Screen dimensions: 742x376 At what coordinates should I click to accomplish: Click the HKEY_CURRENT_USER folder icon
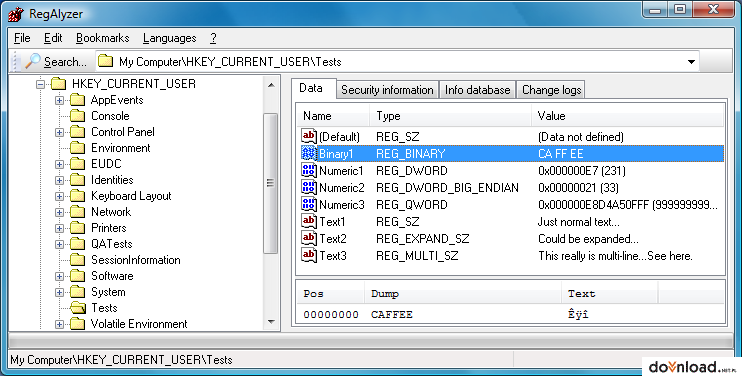[59, 84]
